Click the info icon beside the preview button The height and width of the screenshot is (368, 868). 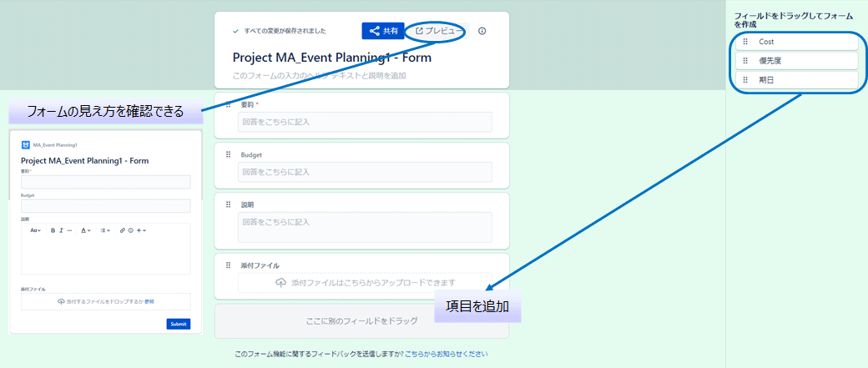[482, 31]
